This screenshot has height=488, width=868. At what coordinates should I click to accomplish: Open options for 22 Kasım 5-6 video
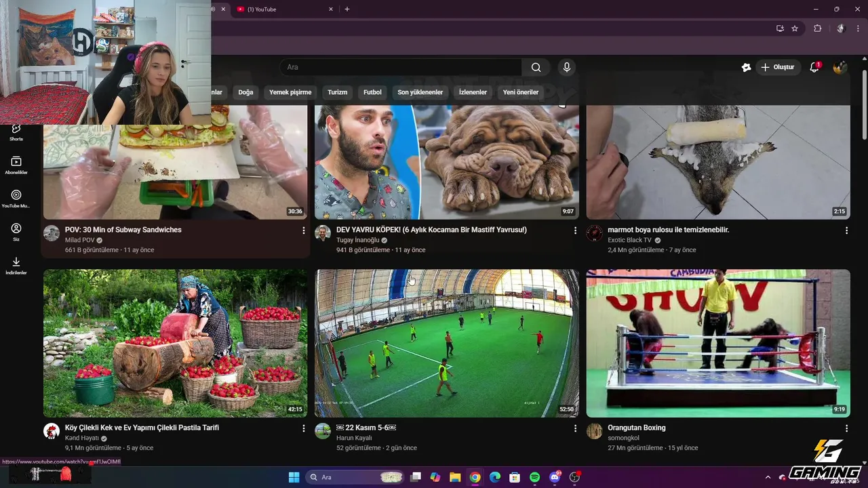click(x=575, y=428)
